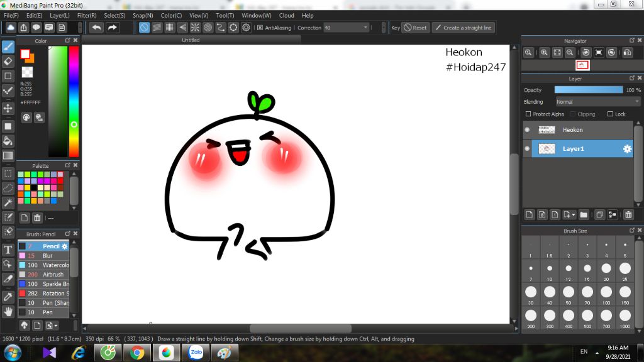Image resolution: width=644 pixels, height=362 pixels.
Task: Open the Filter menu
Action: [x=87, y=15]
